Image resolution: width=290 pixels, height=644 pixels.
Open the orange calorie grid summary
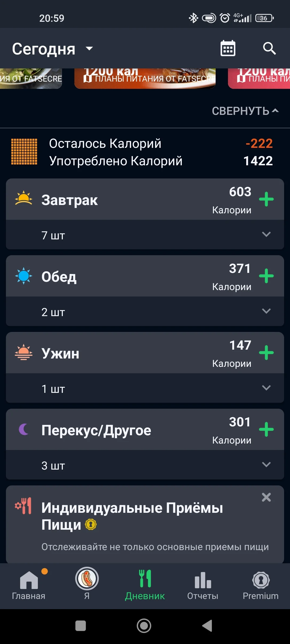tap(24, 152)
